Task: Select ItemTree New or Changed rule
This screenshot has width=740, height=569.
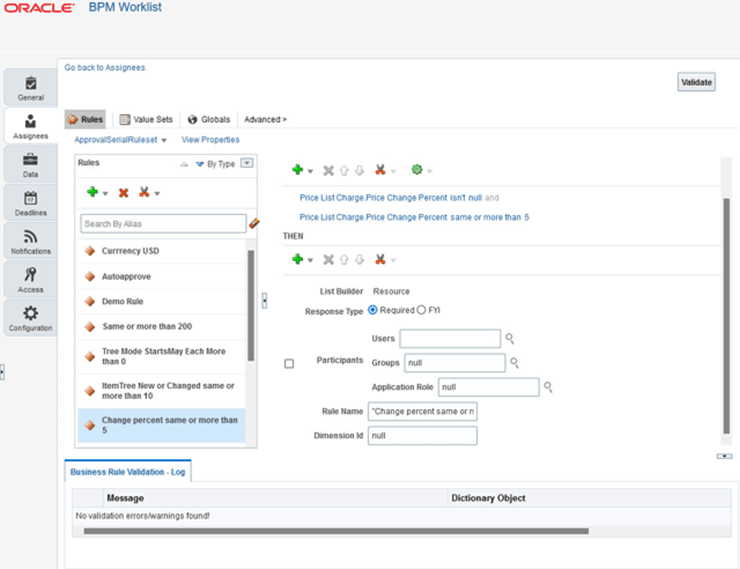Action: pyautogui.click(x=161, y=391)
